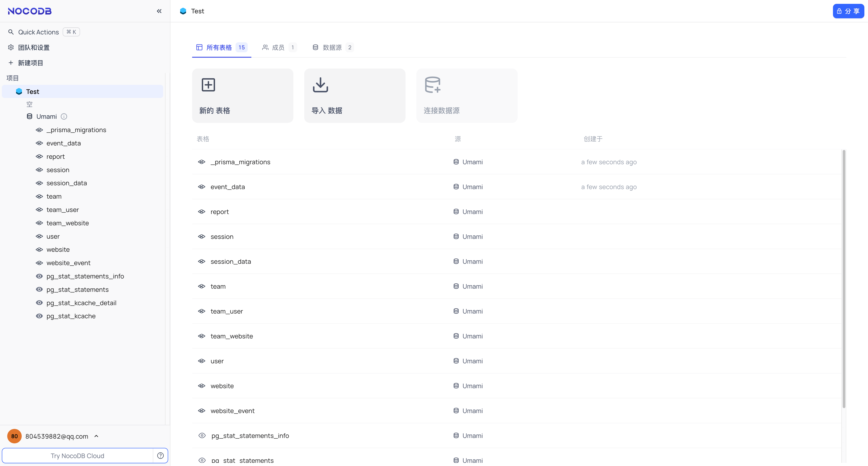The image size is (868, 466).
Task: Click database icon in event_data source cell
Action: point(456,187)
